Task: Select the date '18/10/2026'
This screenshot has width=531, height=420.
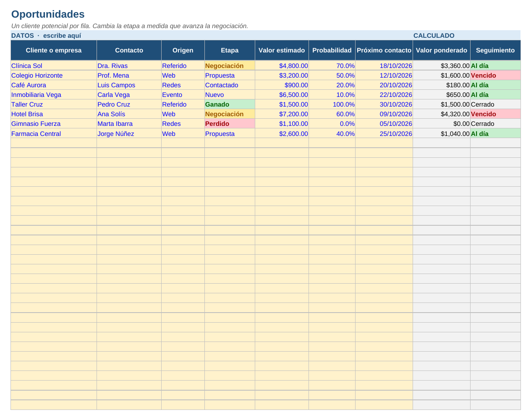Action: coord(384,65)
